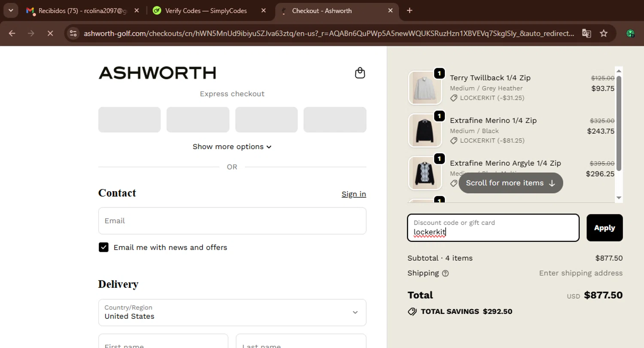Click the browser address bar URL
The height and width of the screenshot is (348, 644).
pos(329,33)
